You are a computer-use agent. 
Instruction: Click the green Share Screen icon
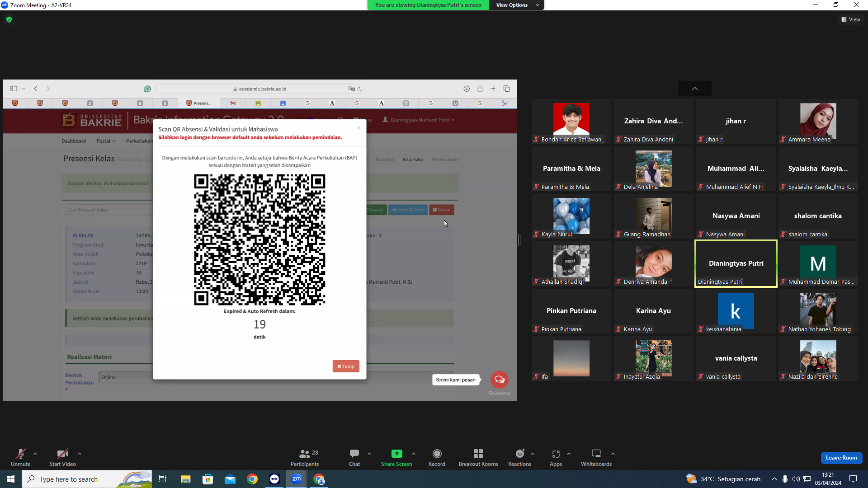pos(396,453)
